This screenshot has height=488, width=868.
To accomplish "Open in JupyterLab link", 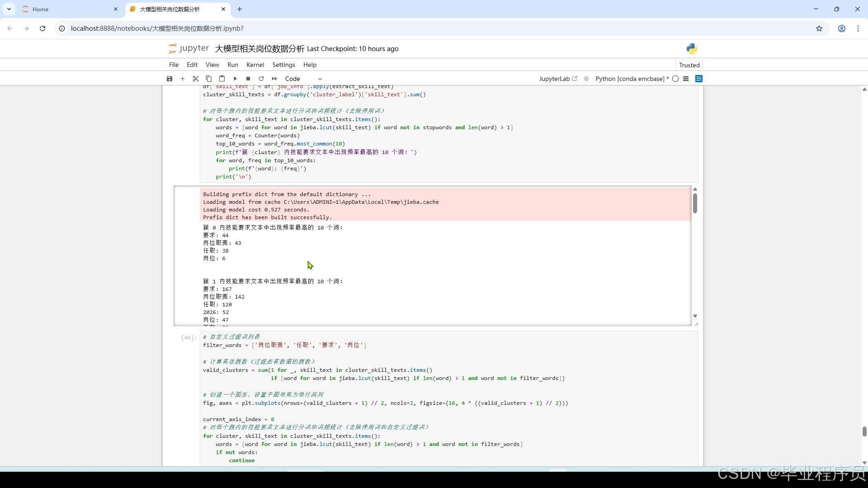I will [558, 79].
